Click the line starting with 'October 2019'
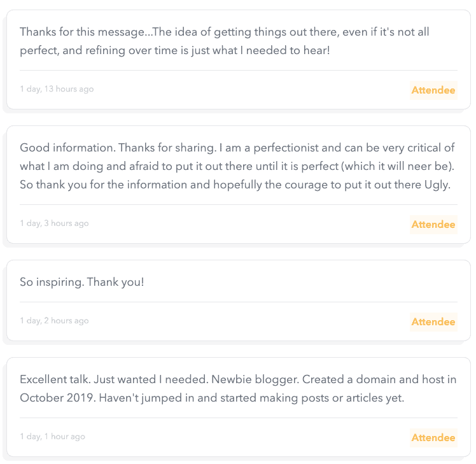The height and width of the screenshot is (464, 476). 212,398
